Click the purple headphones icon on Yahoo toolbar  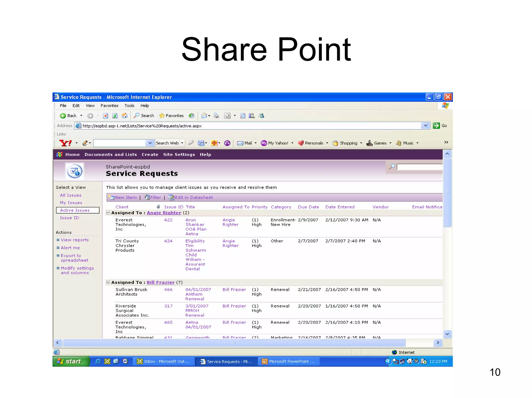227,143
